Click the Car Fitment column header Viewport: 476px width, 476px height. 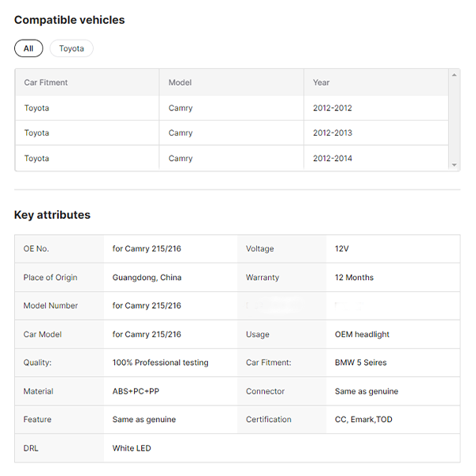point(46,83)
